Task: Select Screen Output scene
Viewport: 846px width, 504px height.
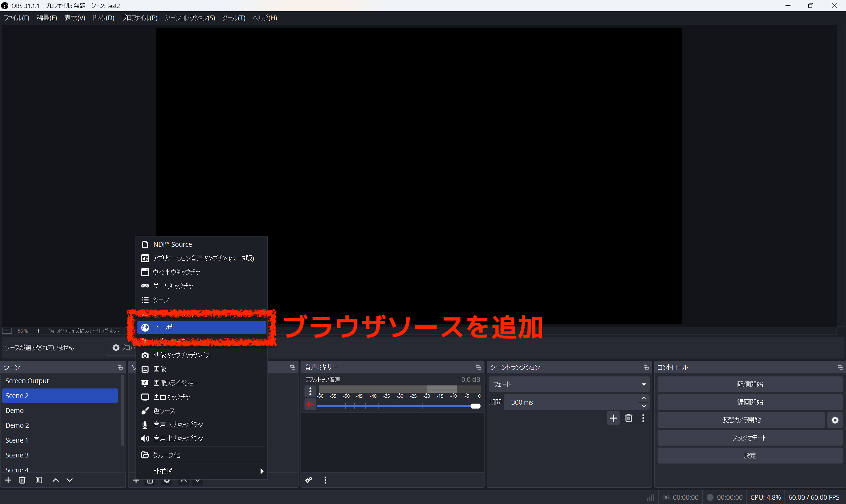Action: (x=60, y=381)
